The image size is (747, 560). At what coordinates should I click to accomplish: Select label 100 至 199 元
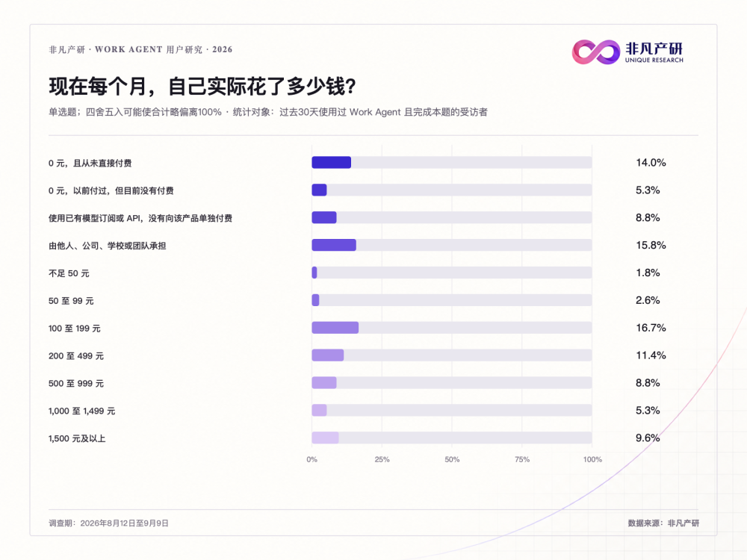74,329
